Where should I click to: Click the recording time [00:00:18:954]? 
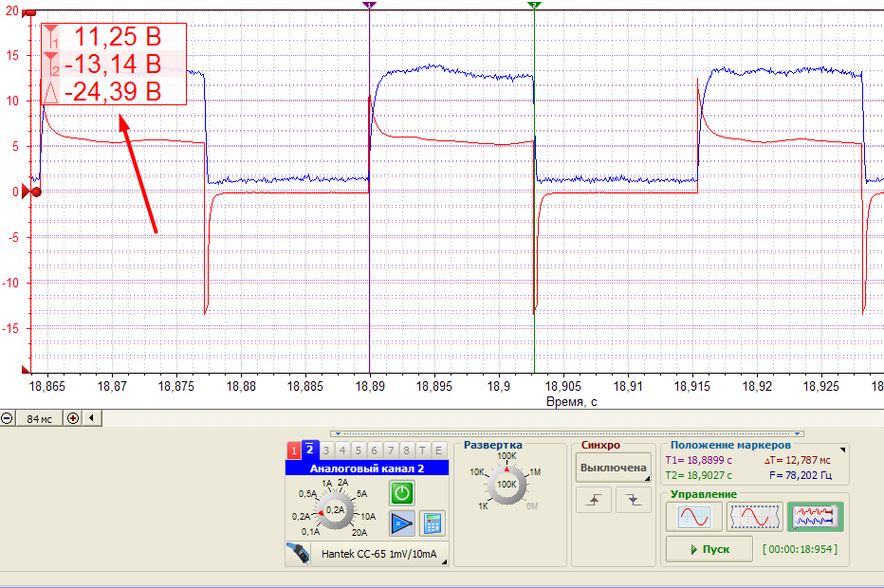coord(800,549)
